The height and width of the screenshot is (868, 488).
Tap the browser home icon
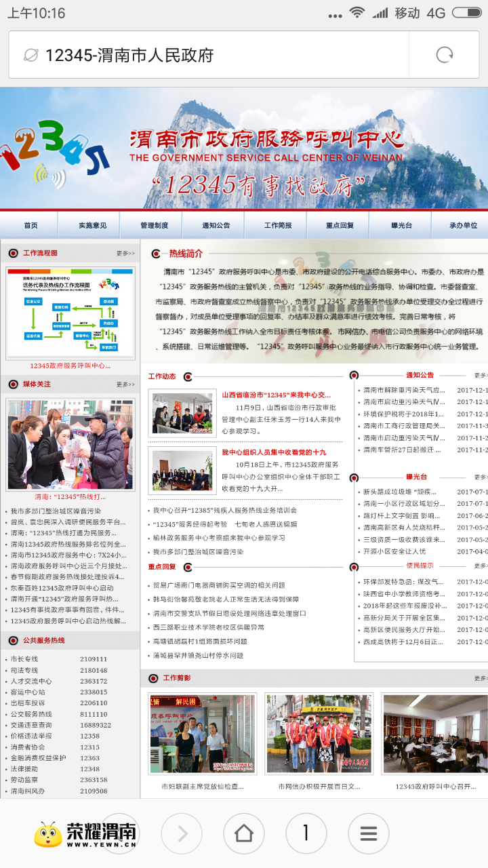(243, 833)
